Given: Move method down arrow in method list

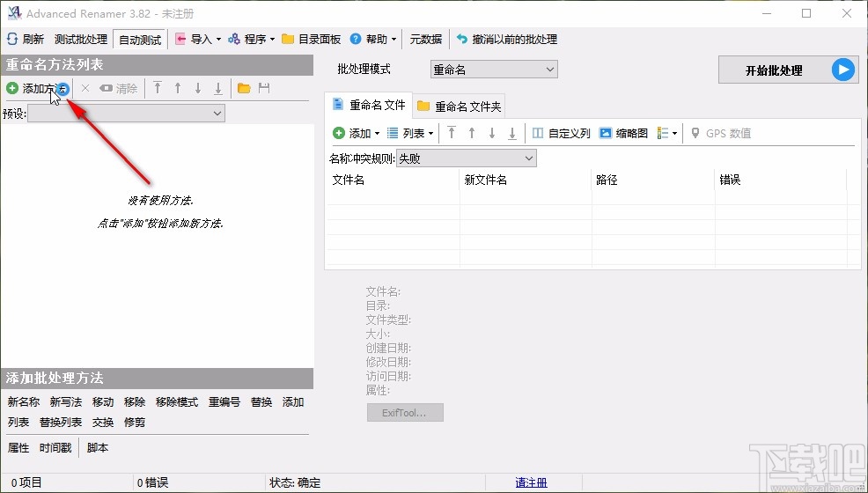Looking at the screenshot, I should tap(197, 88).
